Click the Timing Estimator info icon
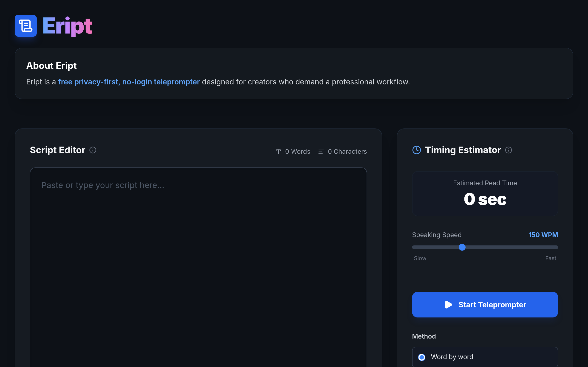Image resolution: width=588 pixels, height=367 pixels. [508, 150]
